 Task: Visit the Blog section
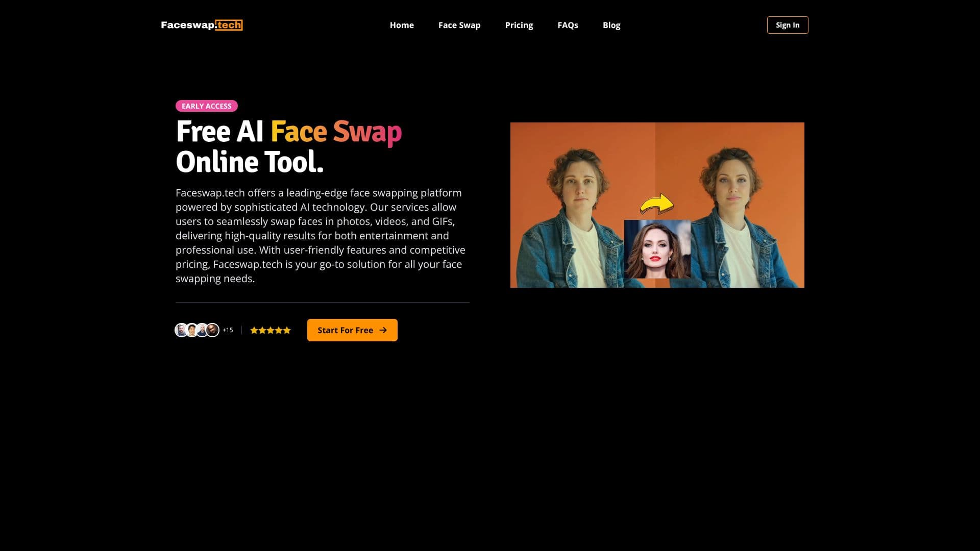pos(611,25)
